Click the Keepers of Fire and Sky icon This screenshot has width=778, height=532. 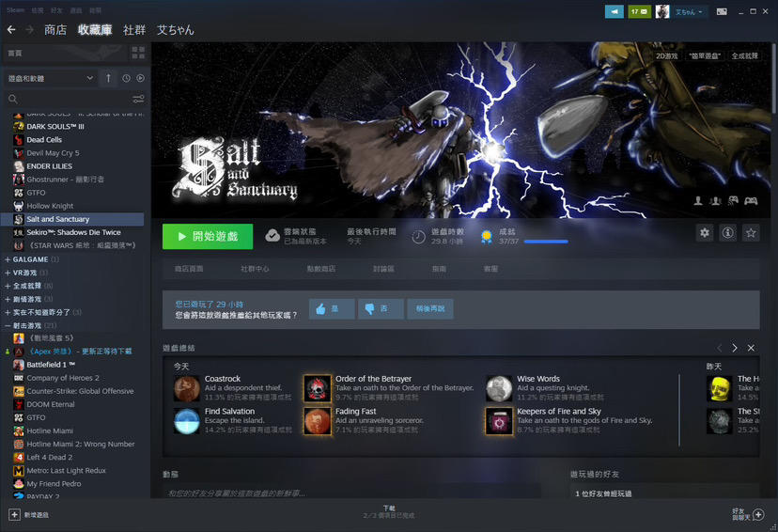pyautogui.click(x=499, y=421)
